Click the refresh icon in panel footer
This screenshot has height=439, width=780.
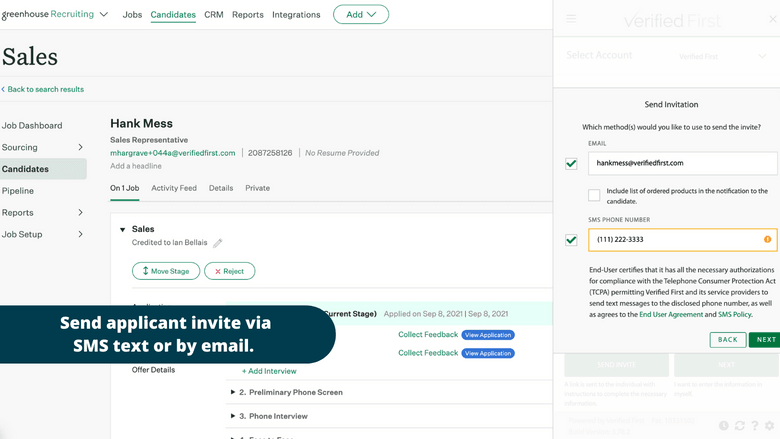pyautogui.click(x=740, y=426)
